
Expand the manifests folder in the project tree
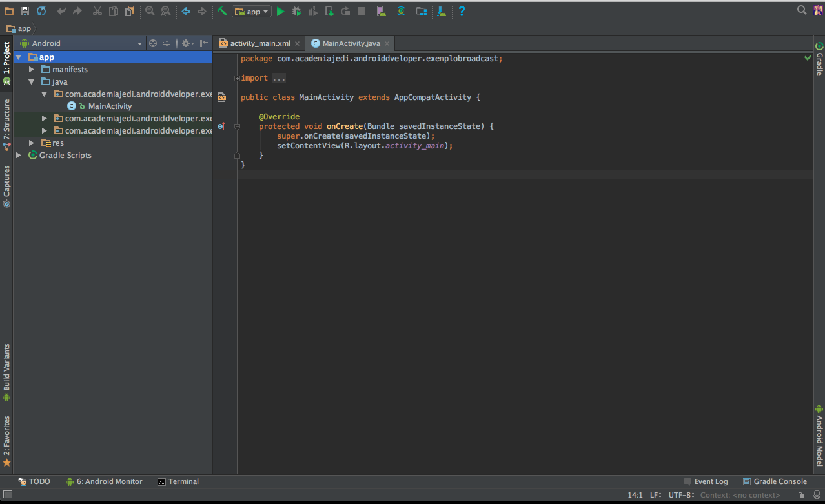point(32,70)
